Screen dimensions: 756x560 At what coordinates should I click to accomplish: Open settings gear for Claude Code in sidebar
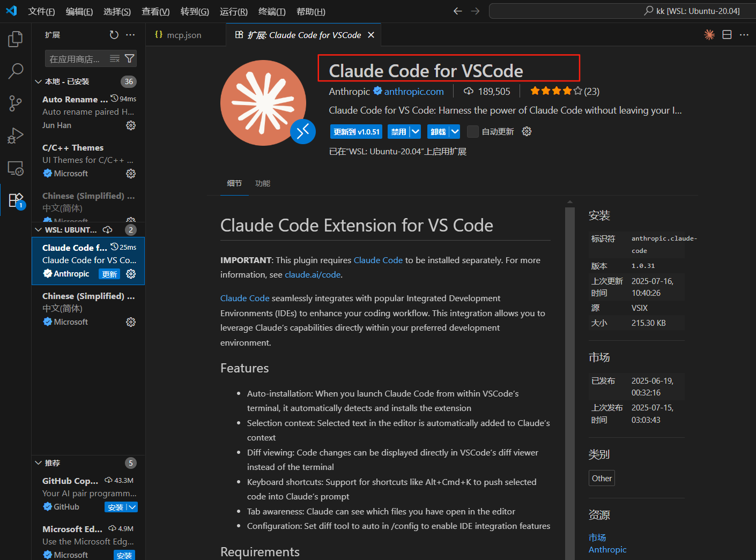[x=131, y=274]
